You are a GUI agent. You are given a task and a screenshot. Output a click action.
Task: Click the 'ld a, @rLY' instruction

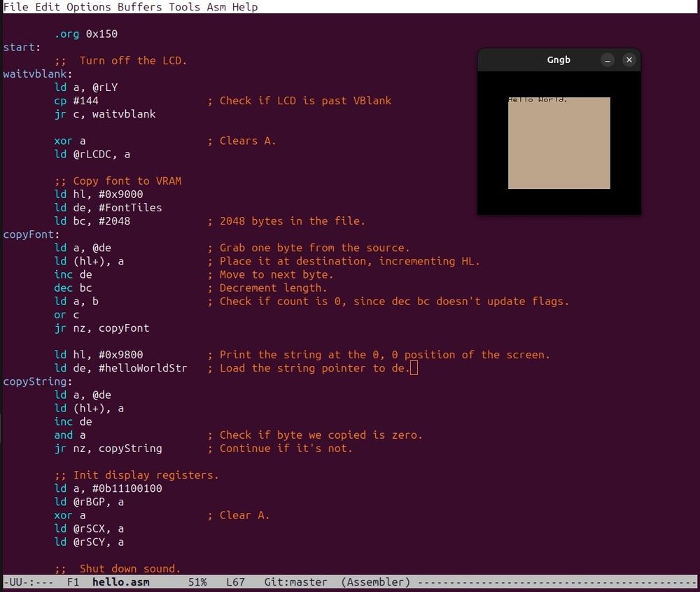click(85, 87)
